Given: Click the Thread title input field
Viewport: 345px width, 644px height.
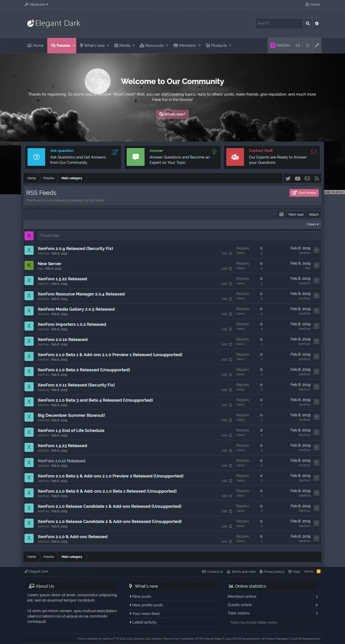Looking at the screenshot, I should tap(179, 236).
